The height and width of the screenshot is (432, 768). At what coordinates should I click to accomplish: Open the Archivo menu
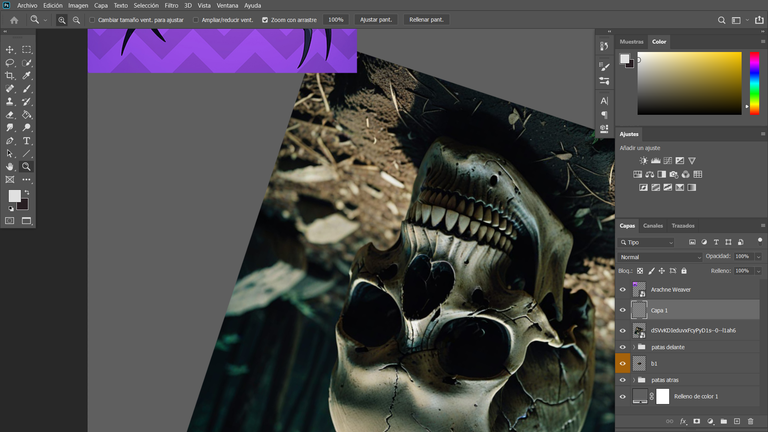tap(27, 5)
